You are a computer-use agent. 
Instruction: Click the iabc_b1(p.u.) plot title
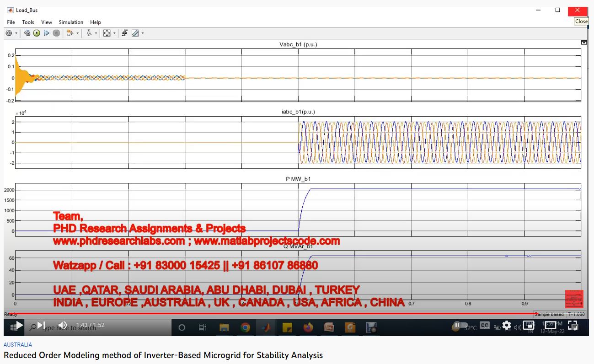pyautogui.click(x=298, y=112)
